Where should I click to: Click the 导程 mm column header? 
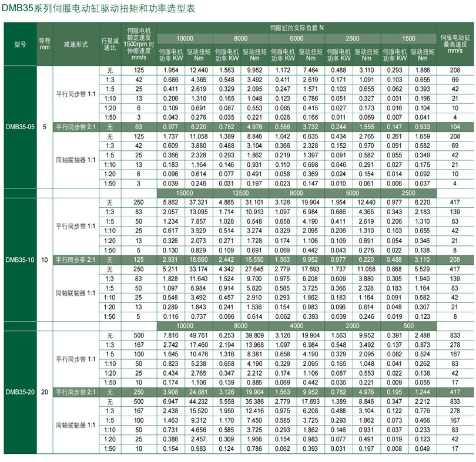(45, 45)
